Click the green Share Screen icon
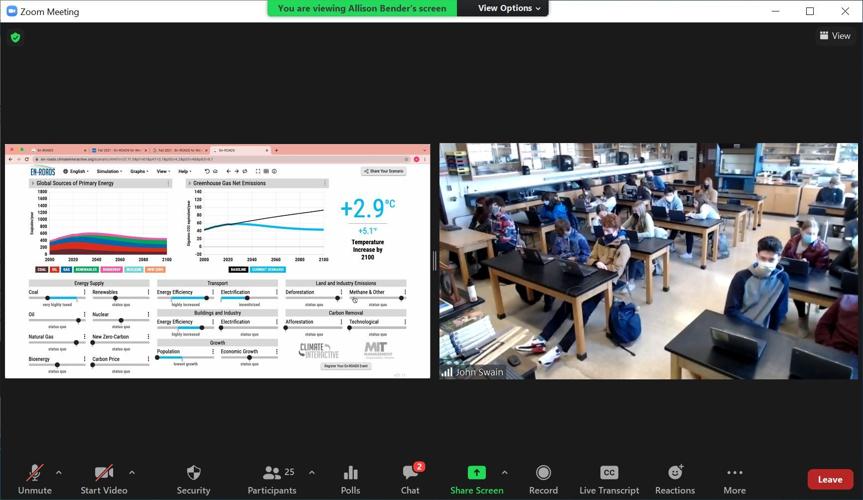 (x=477, y=472)
